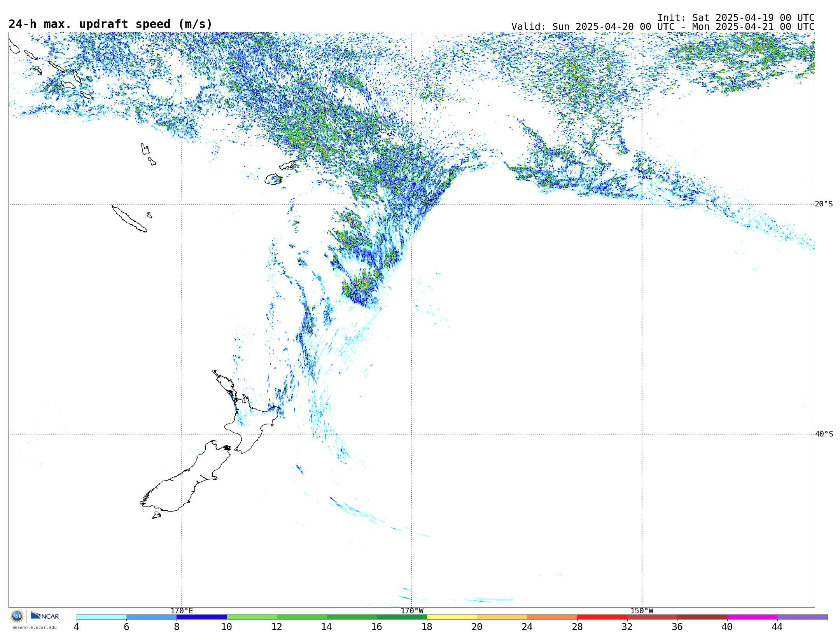
Task: Pick the green 12-14 colorbar swatch
Action: [302, 617]
